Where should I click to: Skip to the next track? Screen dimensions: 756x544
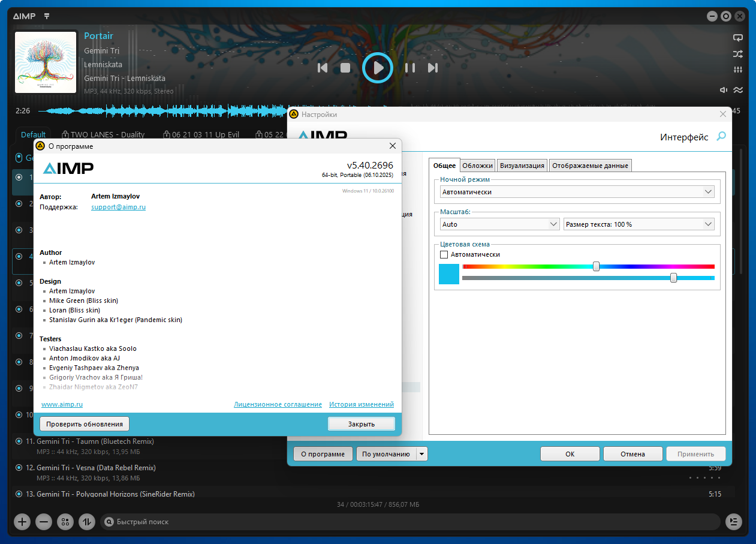[432, 68]
